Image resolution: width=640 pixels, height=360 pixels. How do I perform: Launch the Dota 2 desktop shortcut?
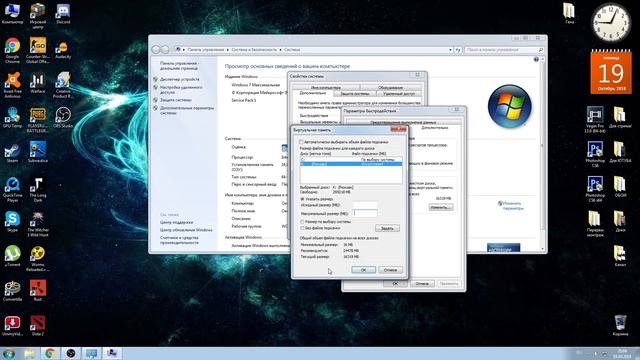click(38, 325)
